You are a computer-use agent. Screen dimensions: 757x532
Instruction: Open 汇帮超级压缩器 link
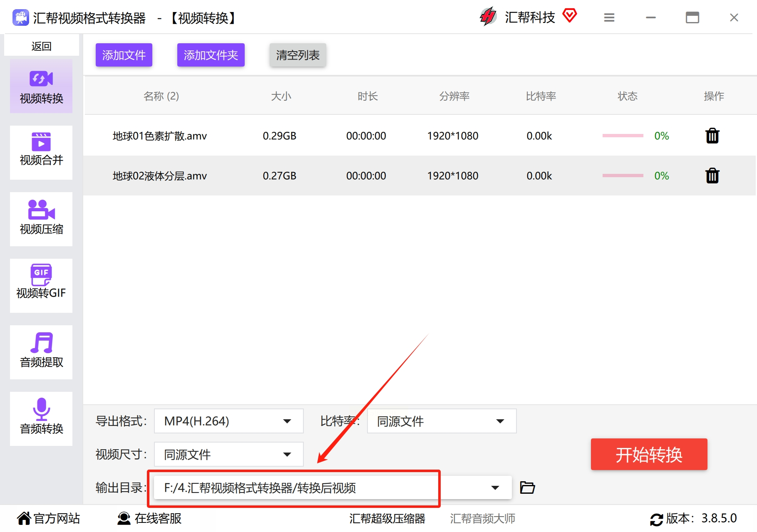coord(387,518)
